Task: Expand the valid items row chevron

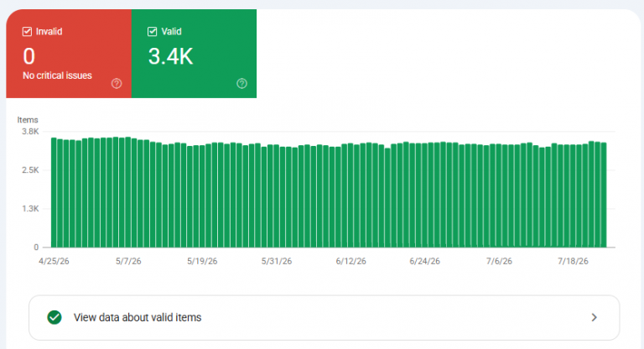Action: coord(594,317)
